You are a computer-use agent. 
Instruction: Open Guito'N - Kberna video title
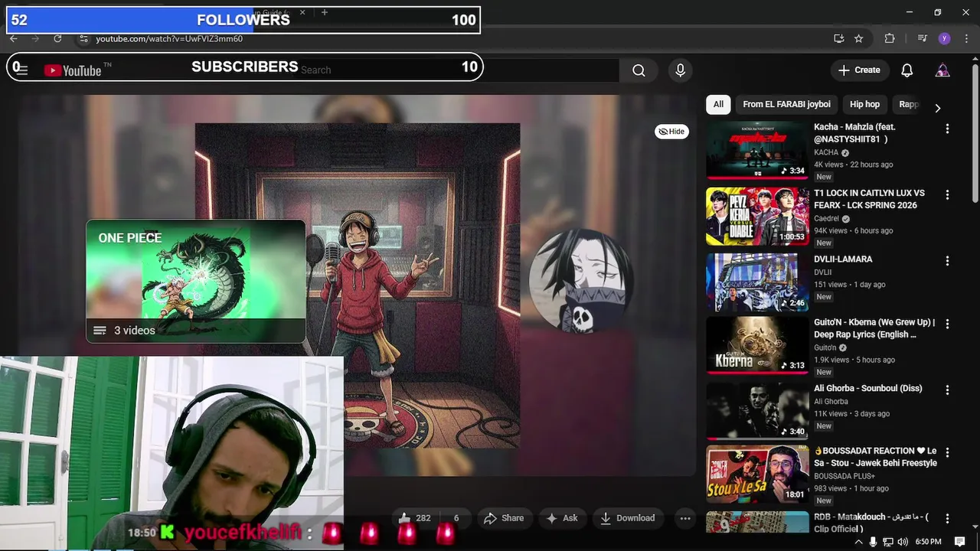pyautogui.click(x=874, y=328)
